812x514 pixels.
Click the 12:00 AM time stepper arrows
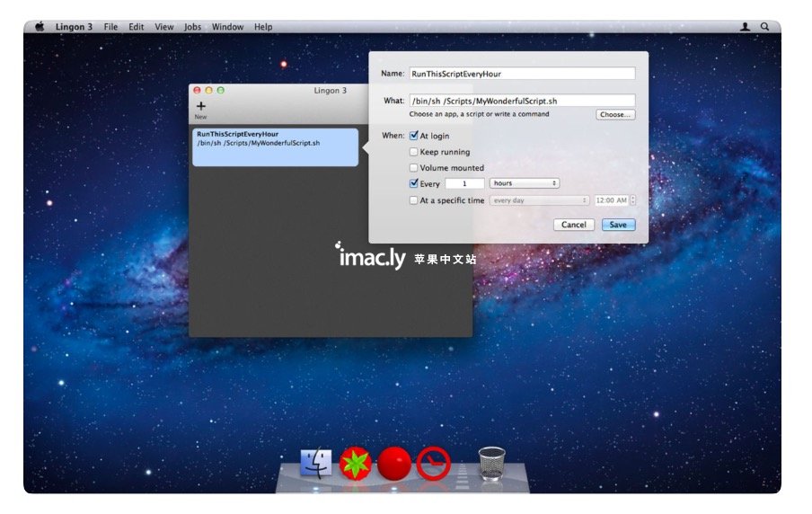click(x=633, y=200)
